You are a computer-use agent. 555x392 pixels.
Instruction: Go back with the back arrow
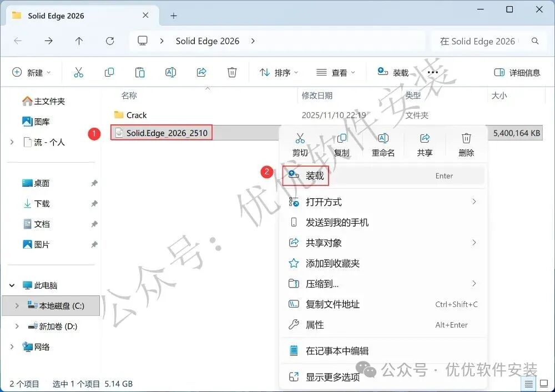click(18, 41)
